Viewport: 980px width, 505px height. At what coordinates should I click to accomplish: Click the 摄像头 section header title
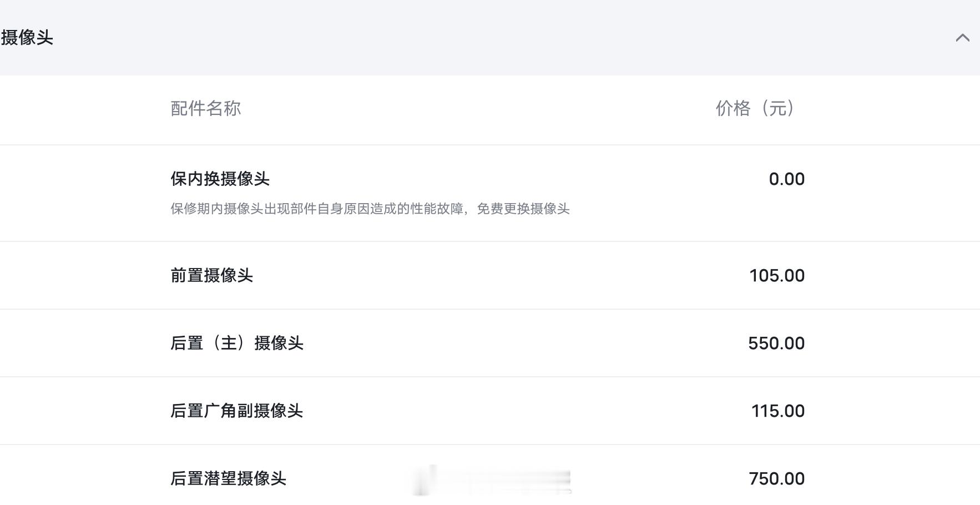coord(27,38)
